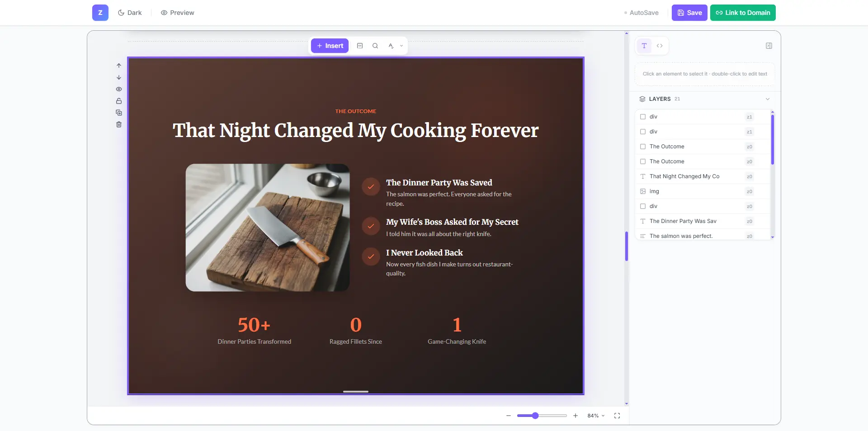The height and width of the screenshot is (431, 868).
Task: Duplicate the selected section
Action: pos(119,113)
